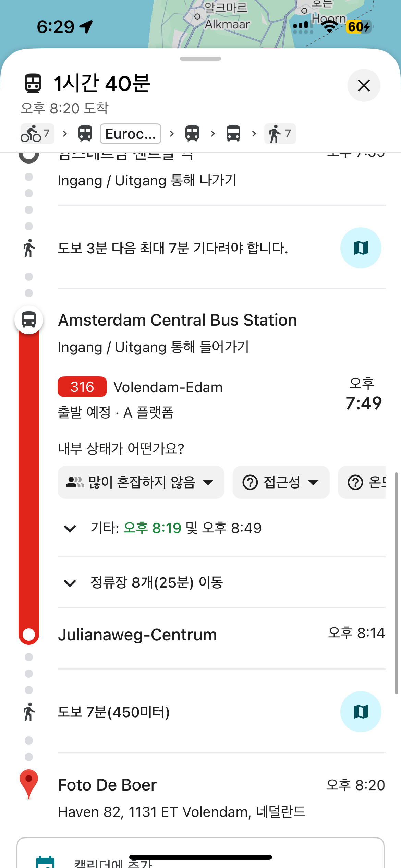The width and height of the screenshot is (401, 868).
Task: Tap the cycling 7 minutes step chip
Action: (x=37, y=134)
